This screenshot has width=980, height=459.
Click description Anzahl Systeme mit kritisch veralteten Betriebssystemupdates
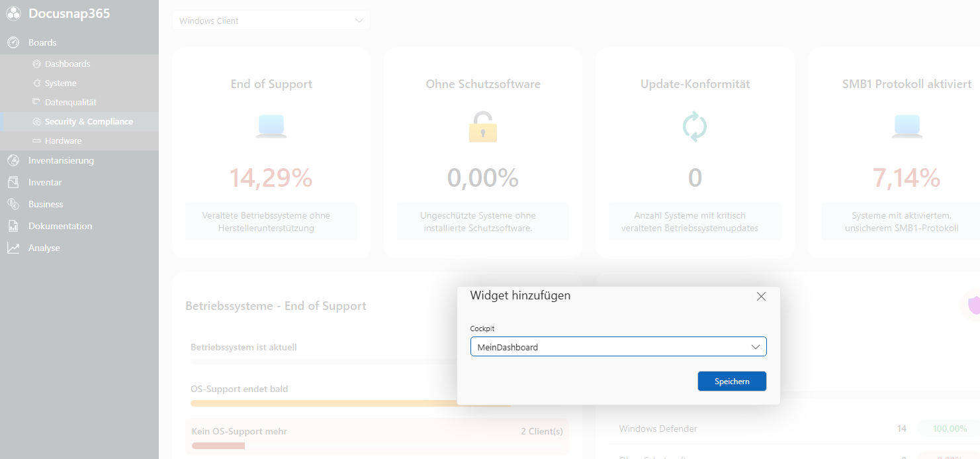coord(690,222)
